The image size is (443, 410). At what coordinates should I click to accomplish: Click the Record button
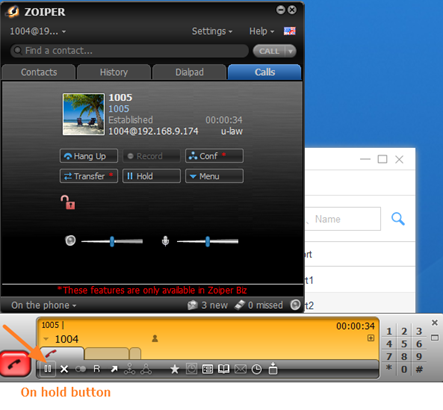point(151,156)
